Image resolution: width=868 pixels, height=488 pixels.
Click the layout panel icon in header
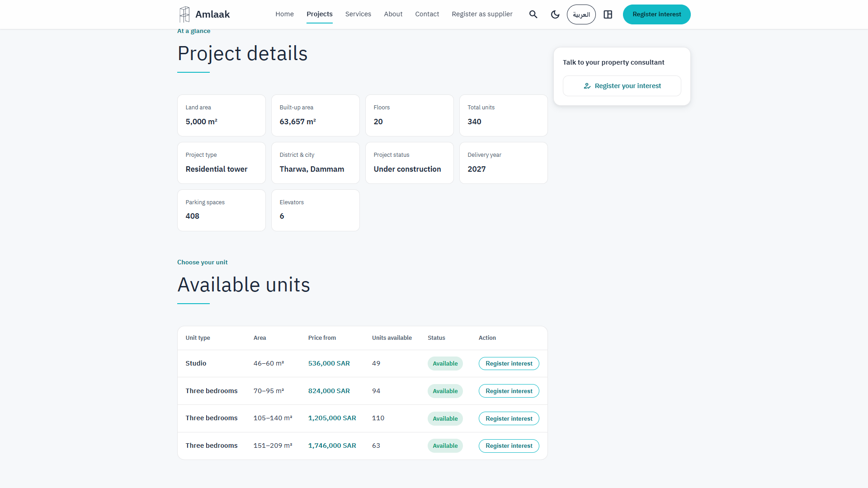pyautogui.click(x=608, y=14)
